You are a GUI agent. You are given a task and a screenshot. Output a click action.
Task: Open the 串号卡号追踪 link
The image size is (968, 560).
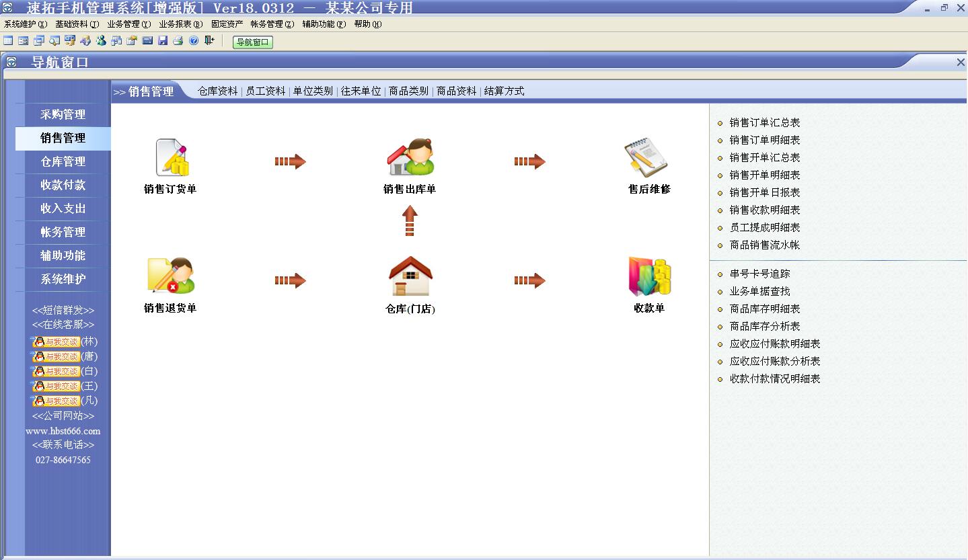[x=760, y=274]
